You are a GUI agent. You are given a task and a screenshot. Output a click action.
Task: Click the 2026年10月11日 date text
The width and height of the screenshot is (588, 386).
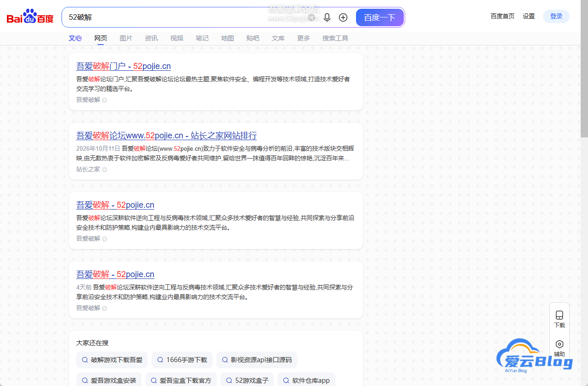pos(98,148)
